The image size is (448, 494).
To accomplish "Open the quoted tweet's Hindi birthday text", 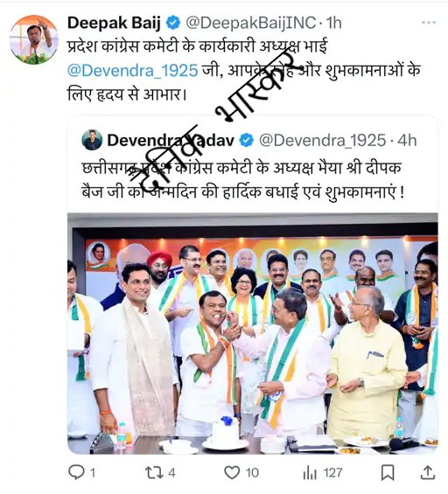I will [243, 179].
